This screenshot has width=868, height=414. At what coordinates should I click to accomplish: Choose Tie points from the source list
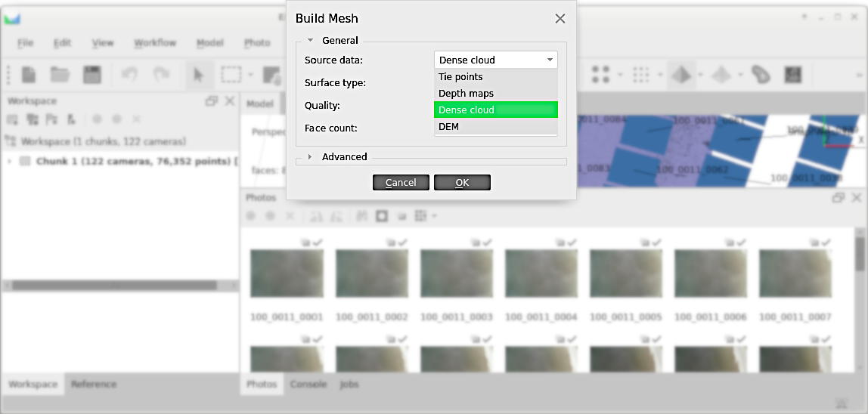(x=496, y=77)
